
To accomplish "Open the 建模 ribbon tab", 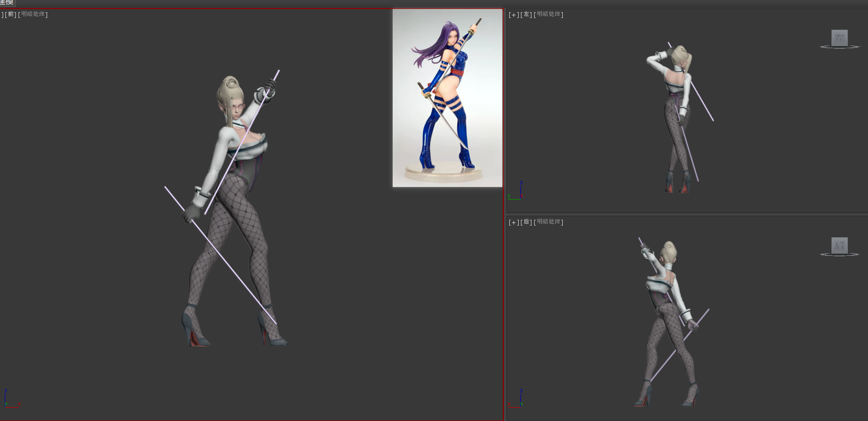I will coord(7,3).
